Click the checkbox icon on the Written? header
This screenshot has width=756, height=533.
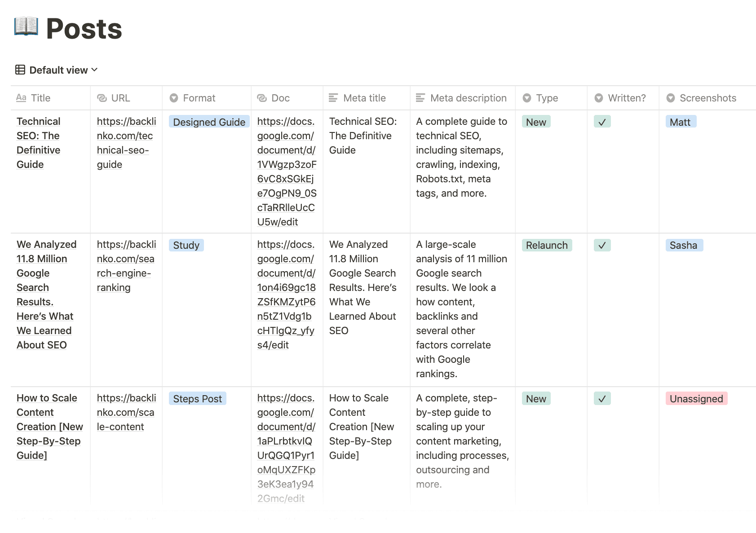point(599,98)
